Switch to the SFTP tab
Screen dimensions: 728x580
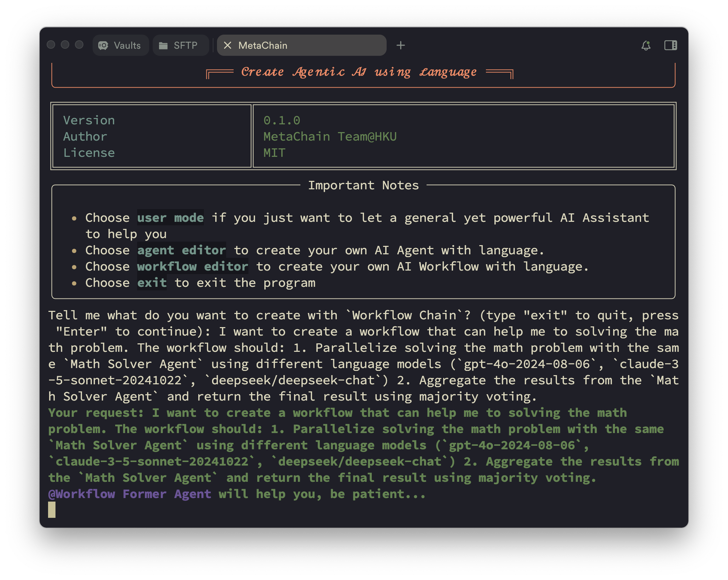tap(181, 45)
